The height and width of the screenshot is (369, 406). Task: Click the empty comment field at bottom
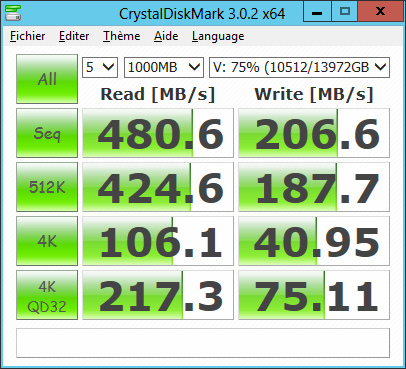click(x=203, y=343)
